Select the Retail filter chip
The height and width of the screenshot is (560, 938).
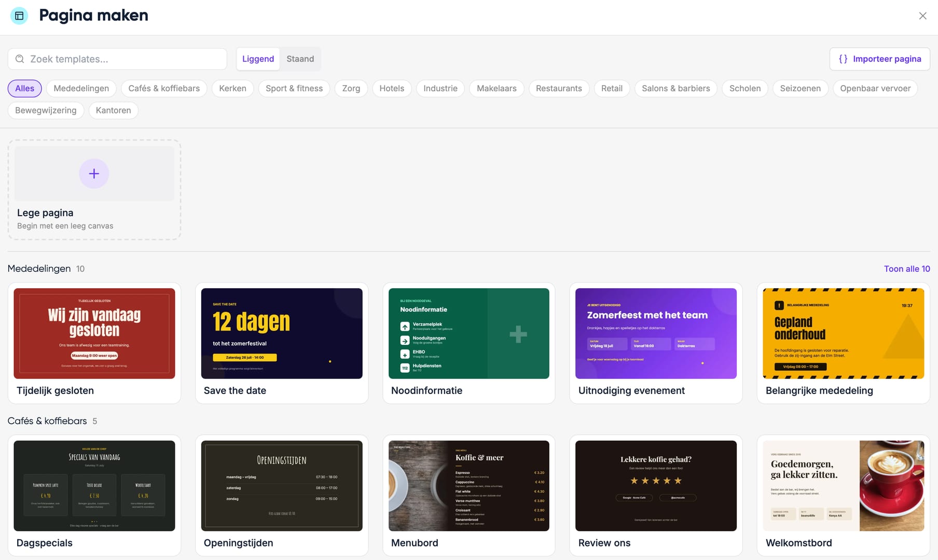[x=612, y=89]
